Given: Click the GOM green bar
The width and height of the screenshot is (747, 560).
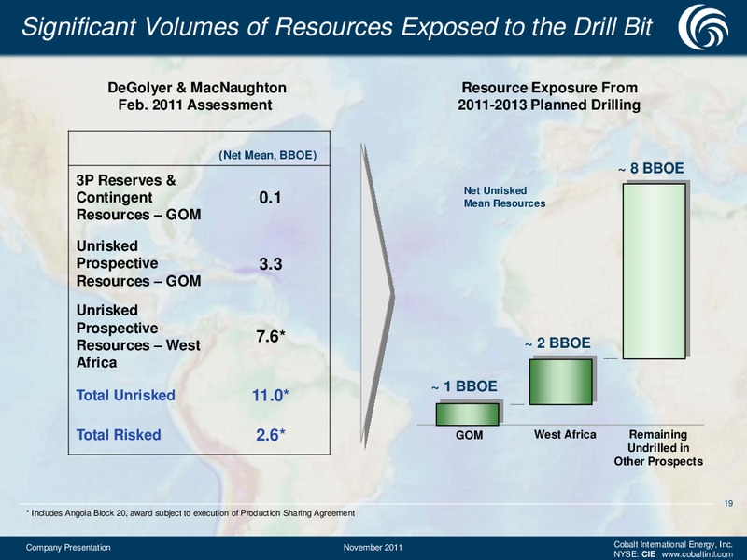Looking at the screenshot, I should pos(468,414).
